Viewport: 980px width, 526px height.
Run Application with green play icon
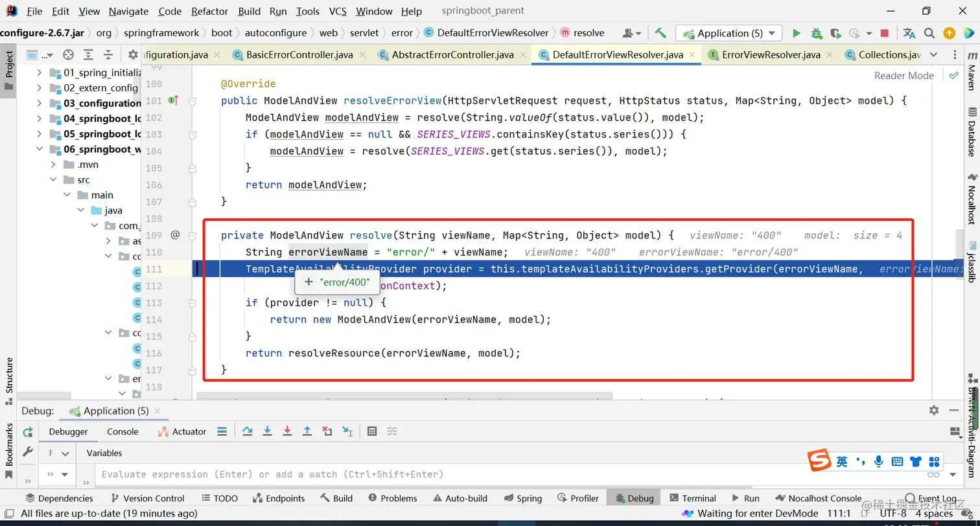tap(797, 33)
